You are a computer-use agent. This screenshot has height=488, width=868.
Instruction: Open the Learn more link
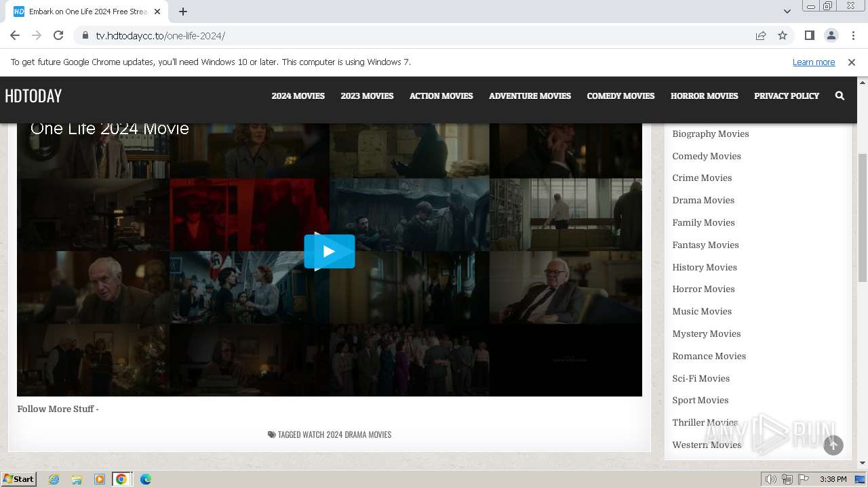(x=814, y=62)
